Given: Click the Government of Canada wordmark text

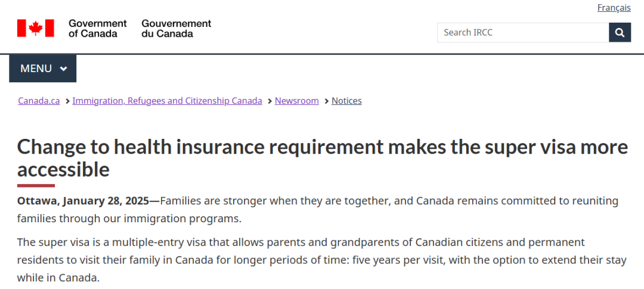Looking at the screenshot, I should pyautogui.click(x=98, y=29).
